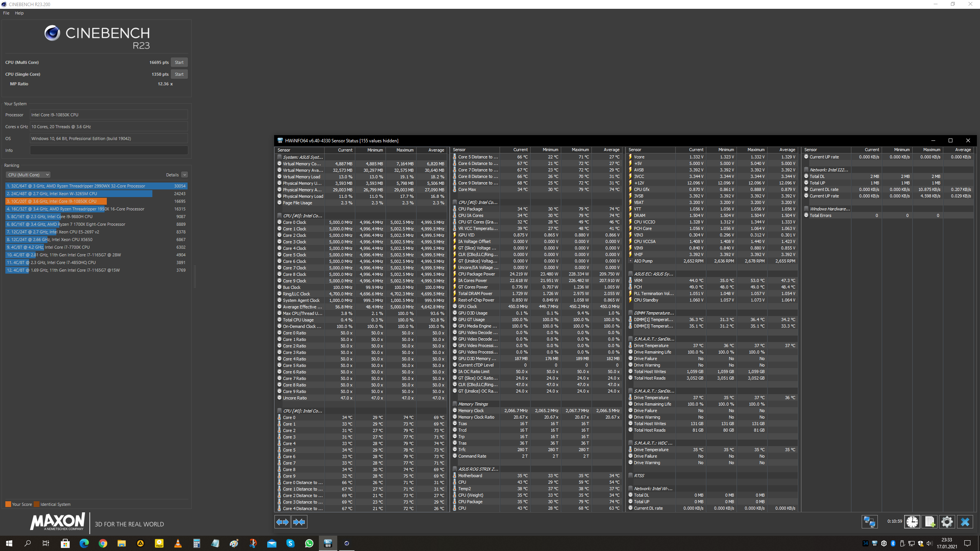Switch to the HWiNFO taskbar button
This screenshot has height=551, width=980.
(328, 543)
